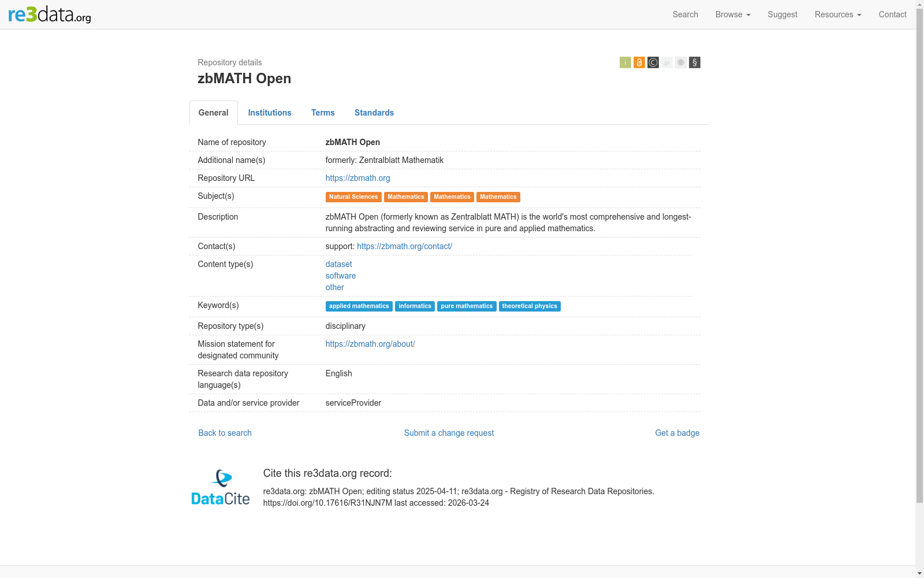924x578 pixels.
Task: Switch to the Standards tab
Action: tap(374, 113)
